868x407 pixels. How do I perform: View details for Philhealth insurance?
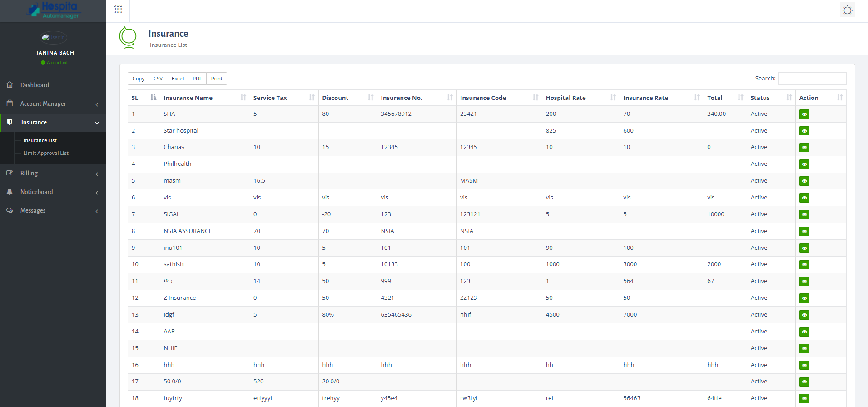click(804, 164)
